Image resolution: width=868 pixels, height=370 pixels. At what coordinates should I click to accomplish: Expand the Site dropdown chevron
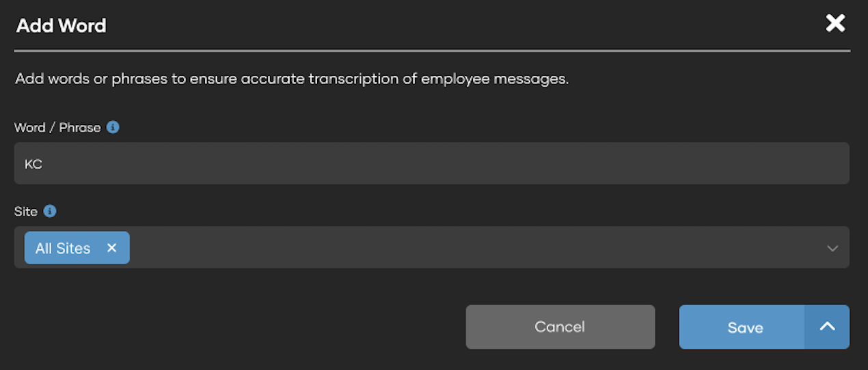[832, 248]
